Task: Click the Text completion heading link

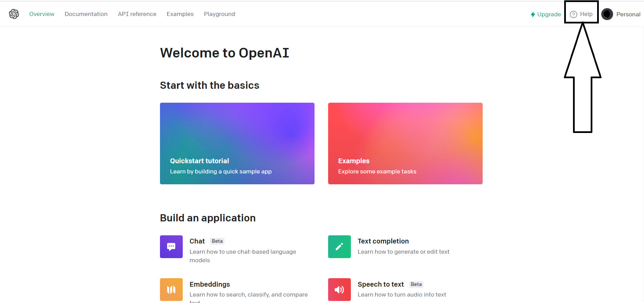Action: pyautogui.click(x=383, y=241)
